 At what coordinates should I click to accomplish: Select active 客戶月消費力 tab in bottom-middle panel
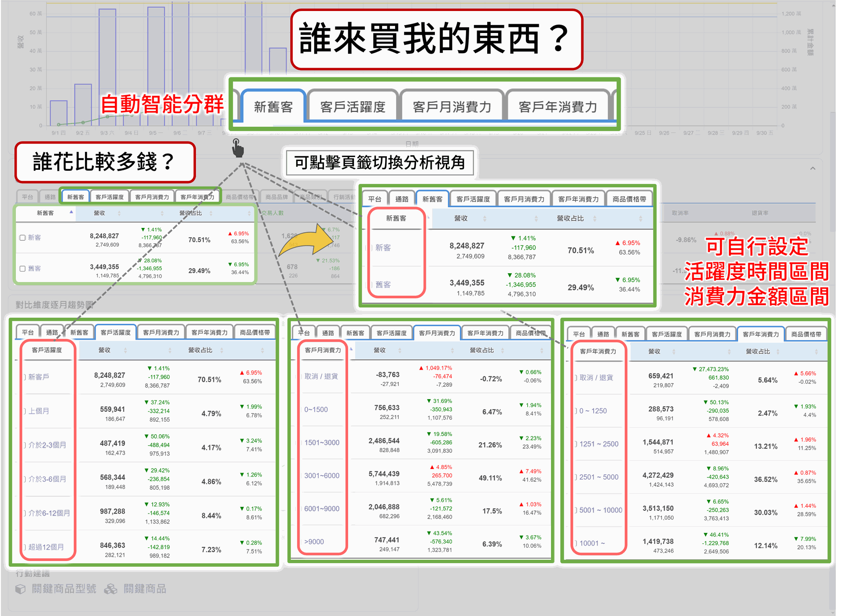[437, 333]
